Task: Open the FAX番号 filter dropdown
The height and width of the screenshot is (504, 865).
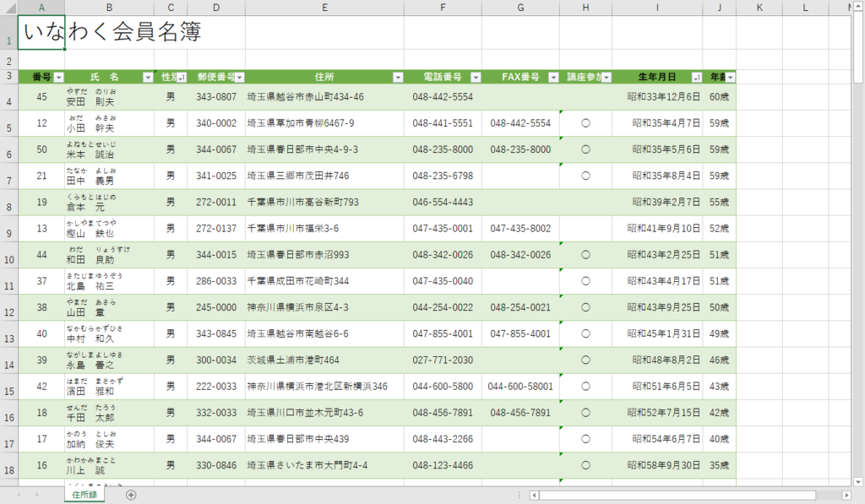Action: point(553,77)
